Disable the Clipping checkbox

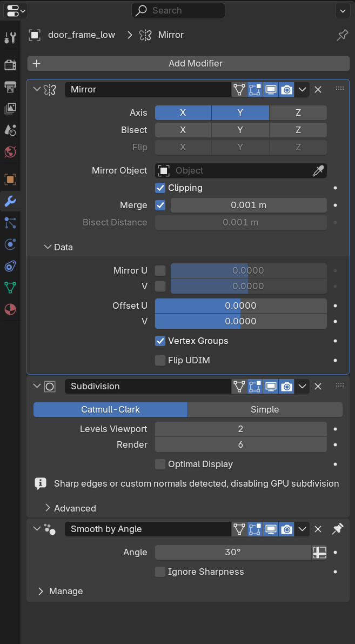click(160, 188)
